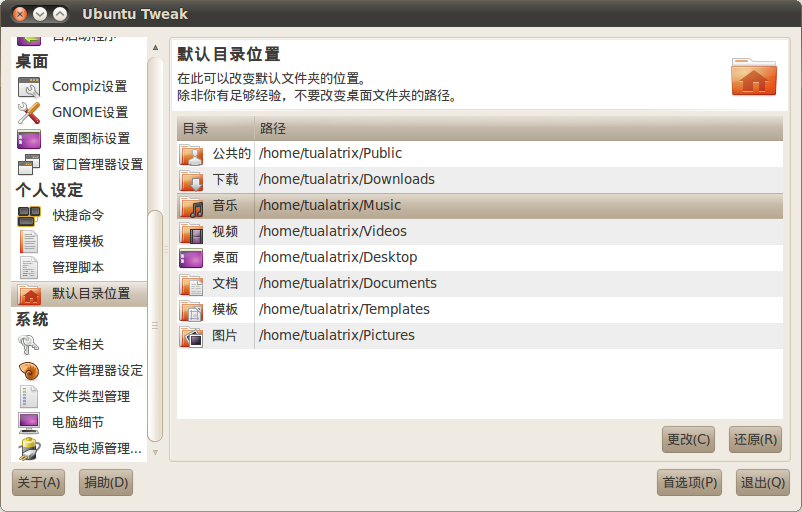The image size is (802, 512).
Task: Click the 公共的 directory name
Action: (x=232, y=153)
